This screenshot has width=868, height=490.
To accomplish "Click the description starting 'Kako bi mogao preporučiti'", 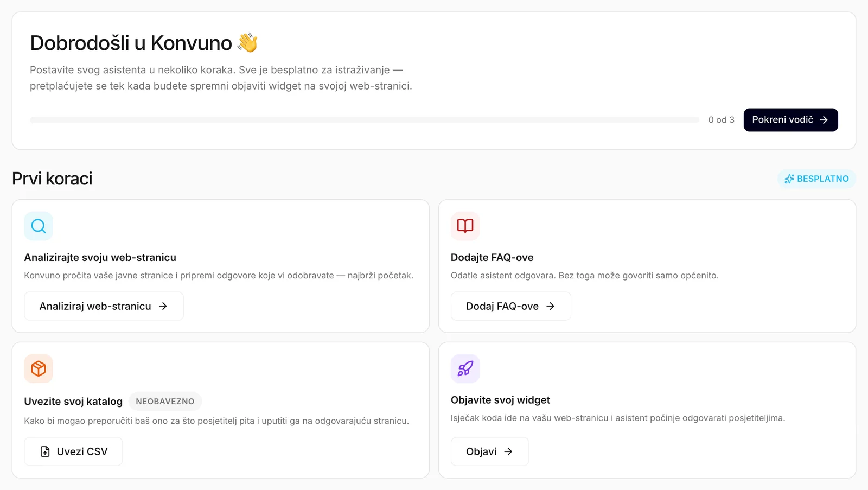I will pyautogui.click(x=216, y=421).
